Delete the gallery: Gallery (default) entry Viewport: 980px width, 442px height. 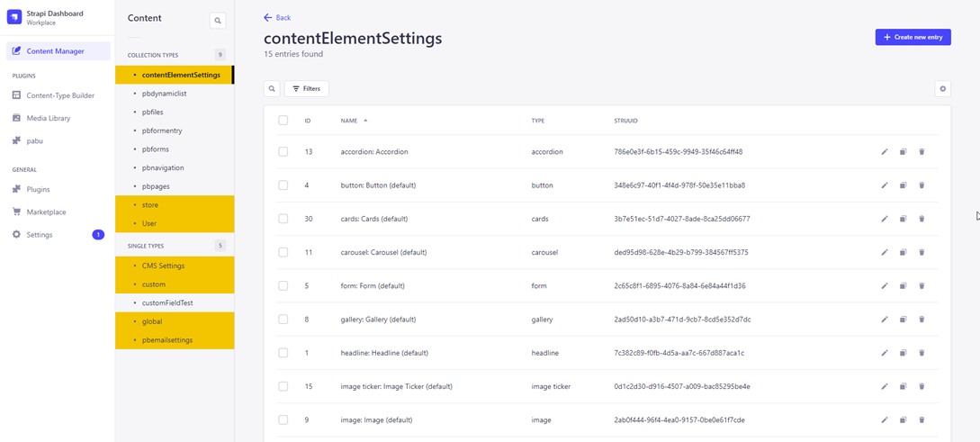[x=922, y=320]
